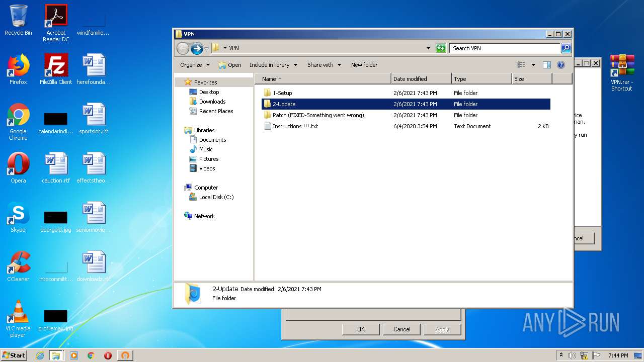Image resolution: width=644 pixels, height=362 pixels.
Task: Open Recent Places in the navigation pane
Action: click(x=211, y=111)
